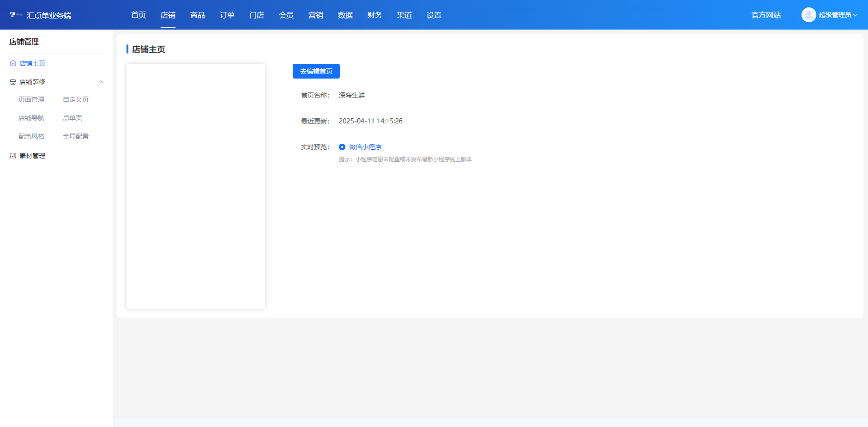Open 全局配置 in the sidebar
Viewport: 868px width, 427px height.
click(76, 136)
